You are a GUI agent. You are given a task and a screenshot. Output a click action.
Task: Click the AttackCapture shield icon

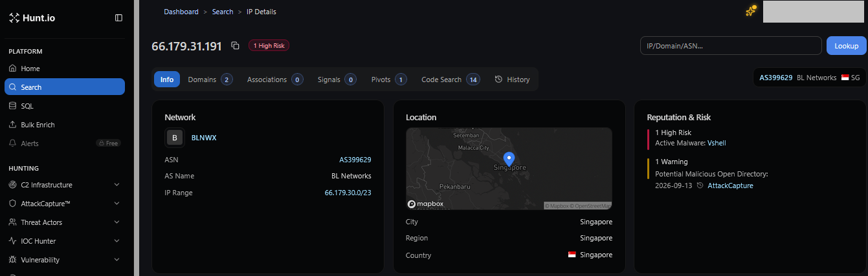click(13, 204)
